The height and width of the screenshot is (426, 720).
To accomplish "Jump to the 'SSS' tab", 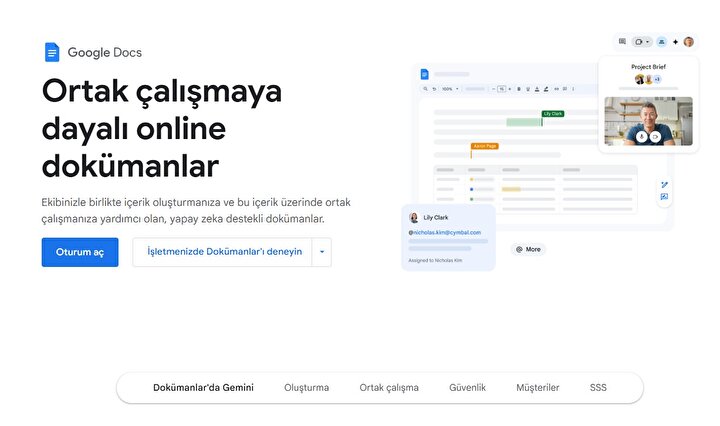I will tap(598, 387).
